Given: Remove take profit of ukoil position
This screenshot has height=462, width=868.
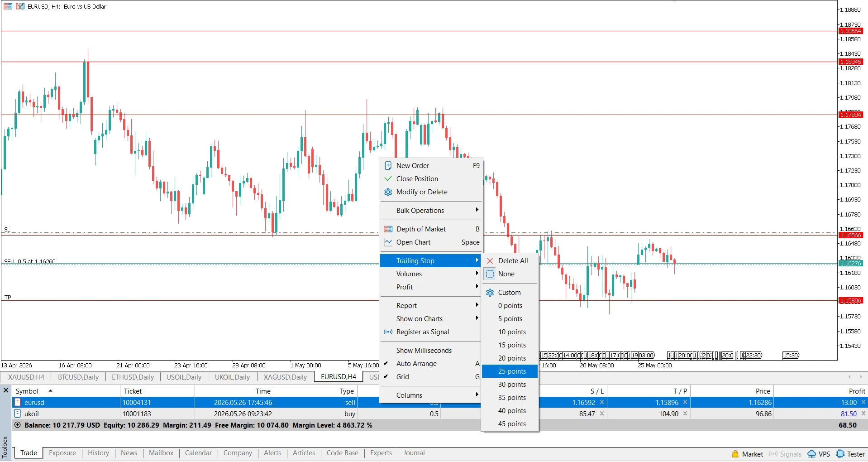Looking at the screenshot, I should coord(685,414).
